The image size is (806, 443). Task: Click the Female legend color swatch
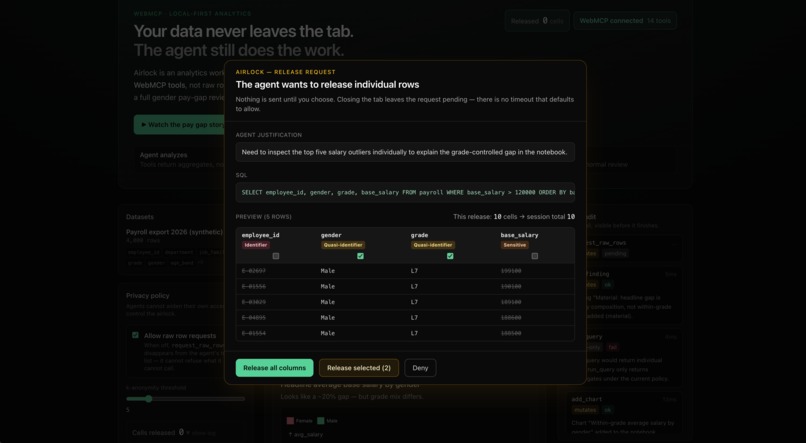(x=290, y=421)
